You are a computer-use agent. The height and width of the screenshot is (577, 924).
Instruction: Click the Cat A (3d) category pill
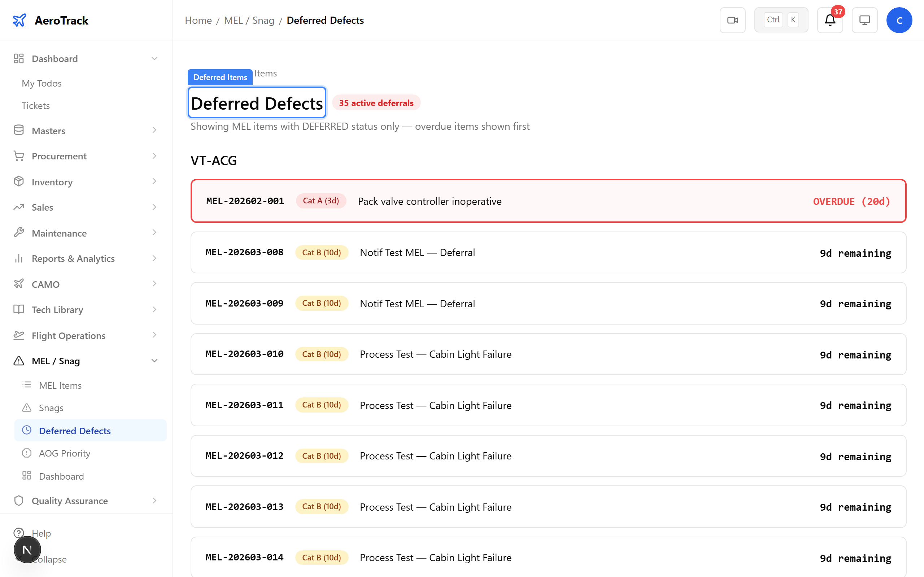tap(321, 201)
